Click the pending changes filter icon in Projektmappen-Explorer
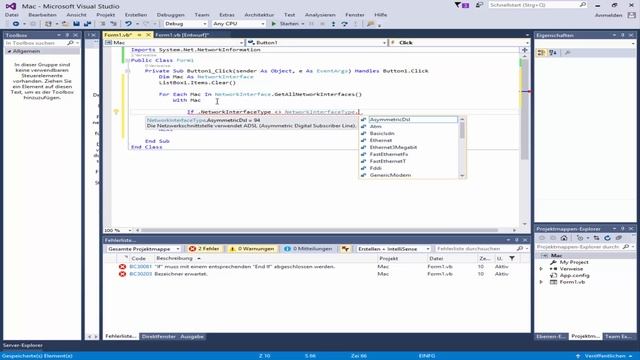This screenshot has height=360, width=640. (x=580, y=238)
